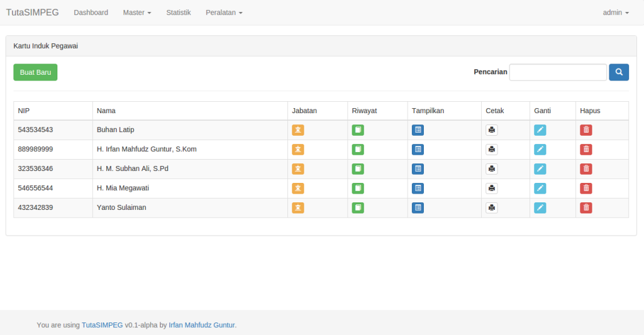
Task: Show Riwayat for H. Mia Megawati
Action: pyautogui.click(x=358, y=189)
